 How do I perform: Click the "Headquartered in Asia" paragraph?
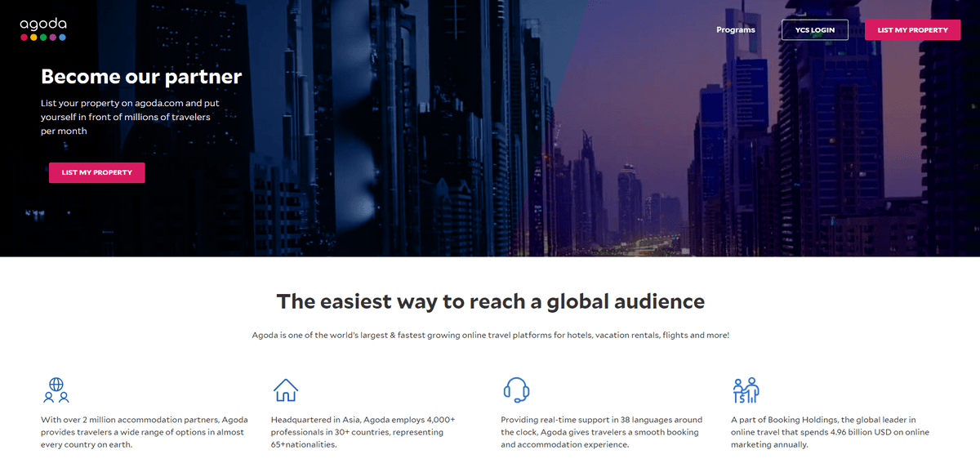click(363, 432)
